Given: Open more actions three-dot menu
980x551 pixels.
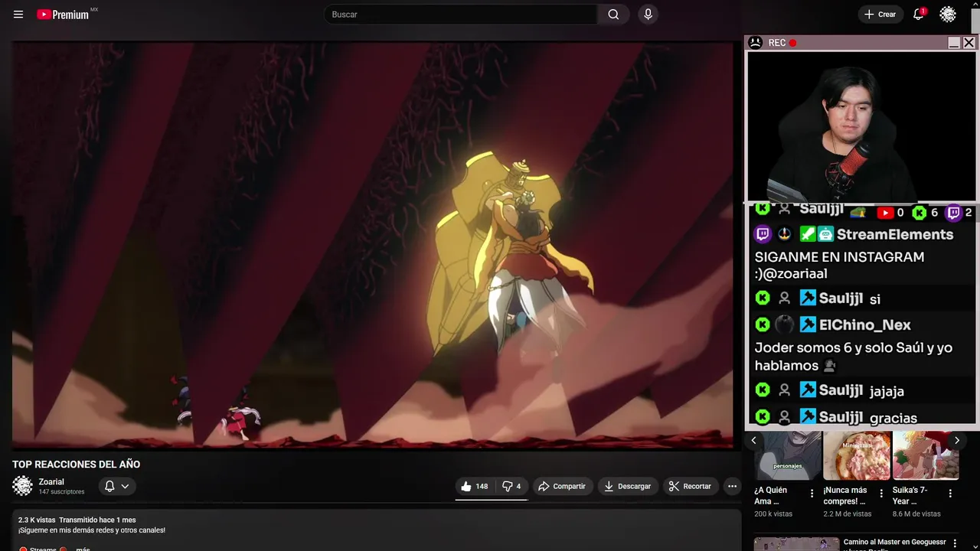Looking at the screenshot, I should [x=732, y=486].
